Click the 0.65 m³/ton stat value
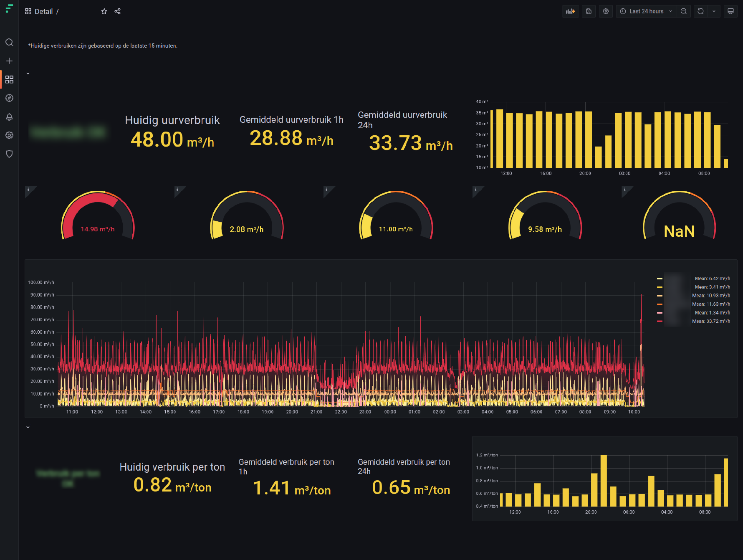Image resolution: width=743 pixels, height=560 pixels. click(411, 488)
